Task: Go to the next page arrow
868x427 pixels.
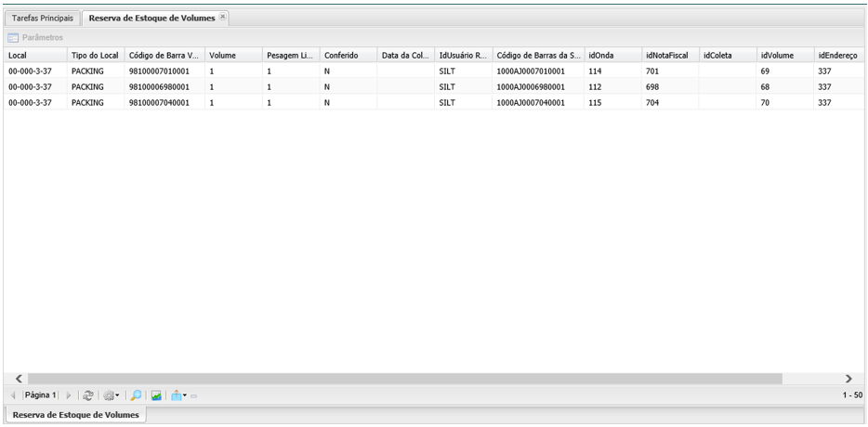Action: (69, 395)
